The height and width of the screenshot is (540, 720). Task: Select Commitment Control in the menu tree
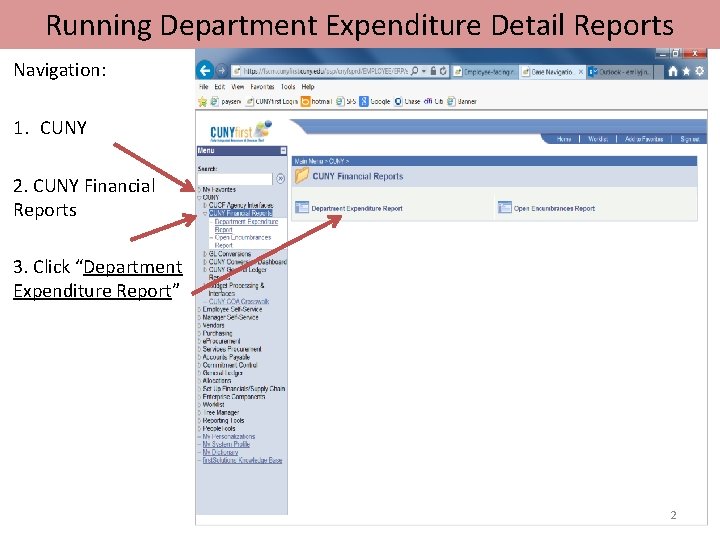pyautogui.click(x=230, y=365)
